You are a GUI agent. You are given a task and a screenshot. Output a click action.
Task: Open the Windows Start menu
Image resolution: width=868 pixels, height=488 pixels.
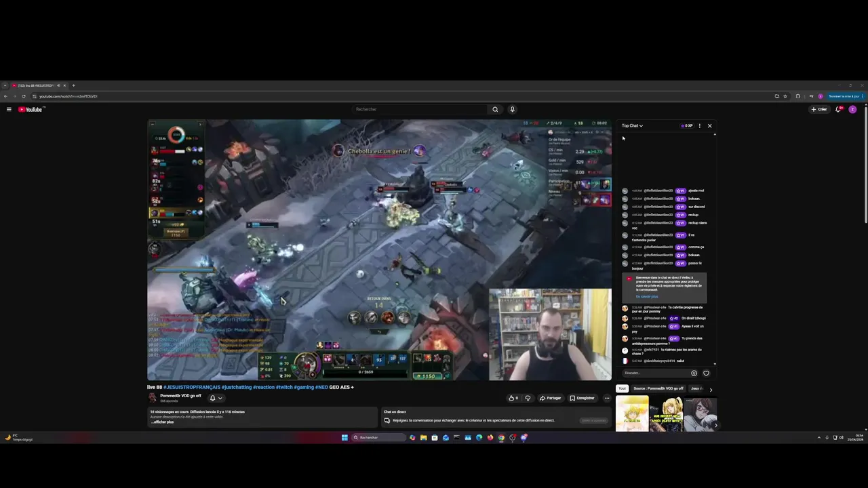pos(344,437)
